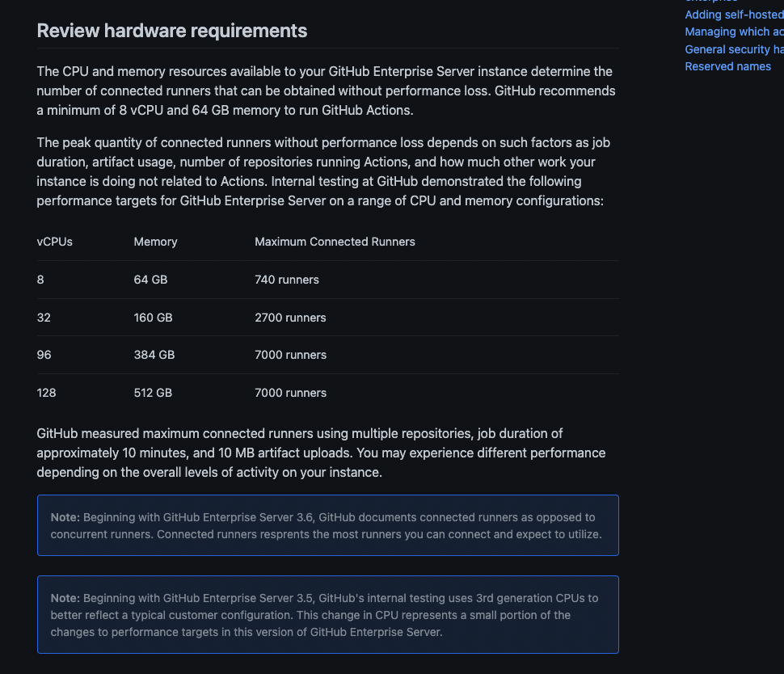Go to 'Reserved names' sidebar link
The height and width of the screenshot is (674, 784).
727,66
